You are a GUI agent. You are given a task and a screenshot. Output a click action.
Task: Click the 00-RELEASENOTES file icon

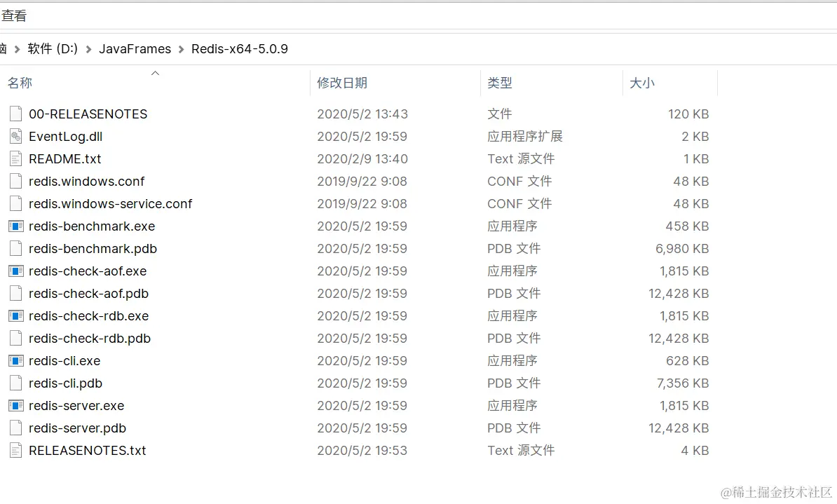point(16,114)
